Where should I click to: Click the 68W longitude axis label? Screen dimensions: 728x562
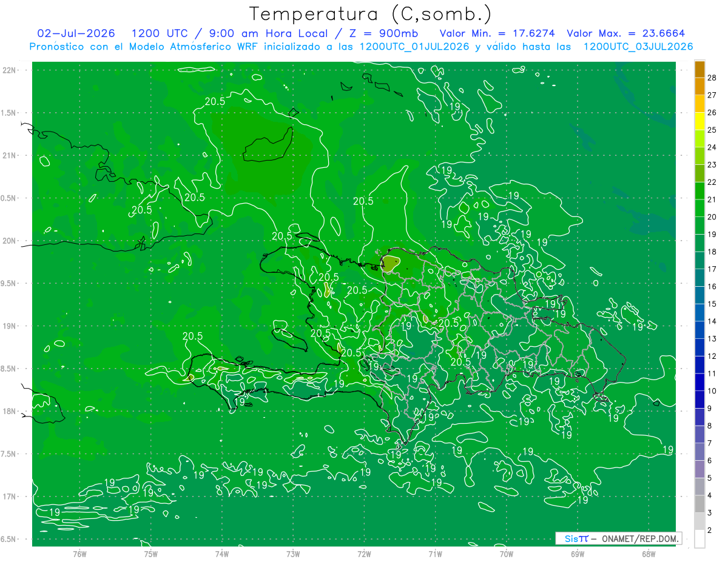point(648,554)
